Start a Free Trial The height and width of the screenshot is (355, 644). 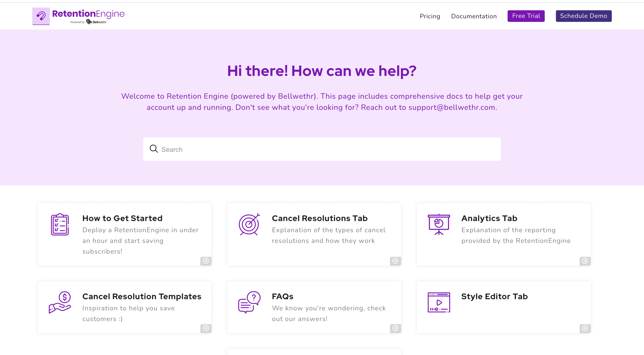tap(526, 16)
